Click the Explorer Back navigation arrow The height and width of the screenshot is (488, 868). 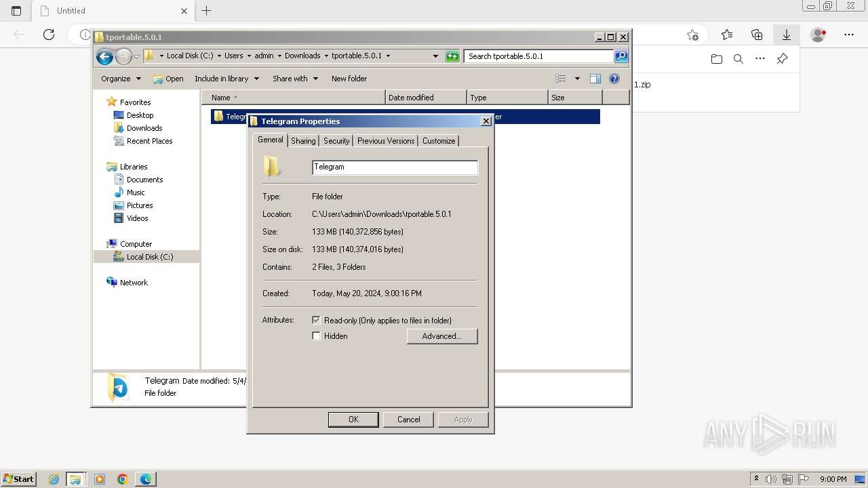[x=104, y=56]
